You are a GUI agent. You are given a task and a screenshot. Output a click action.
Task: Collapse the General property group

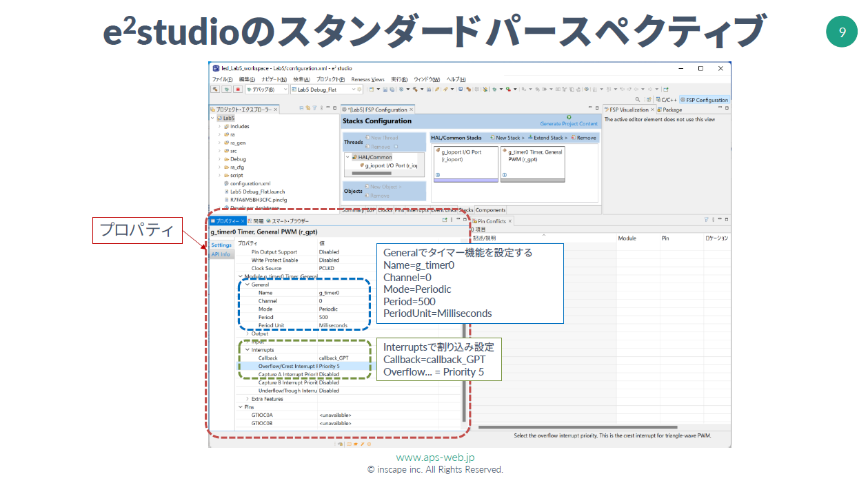[x=247, y=285]
